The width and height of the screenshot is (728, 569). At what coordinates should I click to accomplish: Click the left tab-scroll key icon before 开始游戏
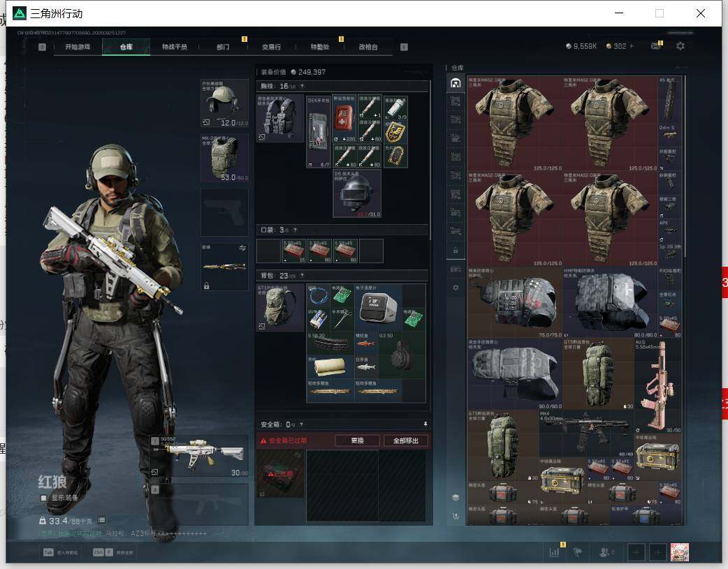click(x=42, y=47)
